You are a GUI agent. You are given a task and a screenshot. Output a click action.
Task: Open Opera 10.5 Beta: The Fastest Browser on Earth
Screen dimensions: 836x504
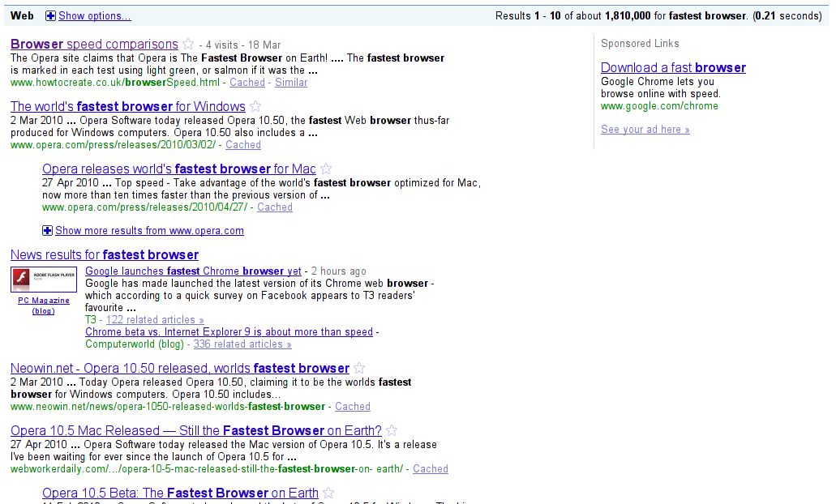[180, 493]
